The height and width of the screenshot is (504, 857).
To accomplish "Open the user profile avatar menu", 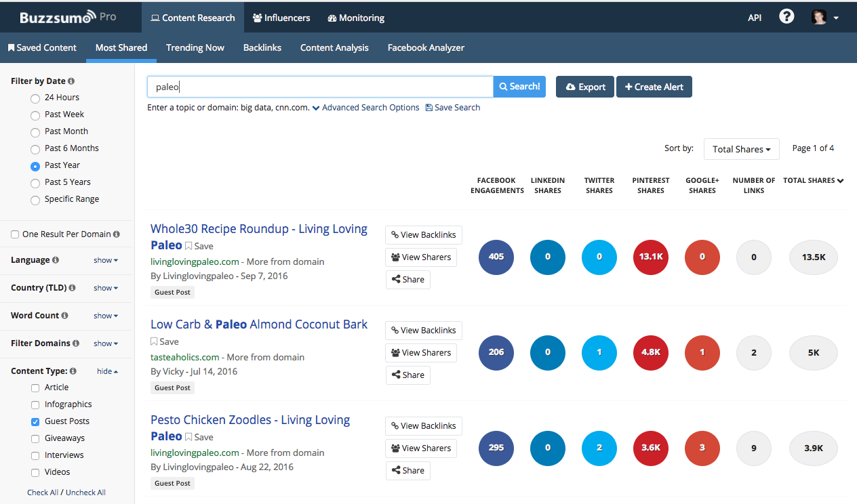I will coord(826,18).
